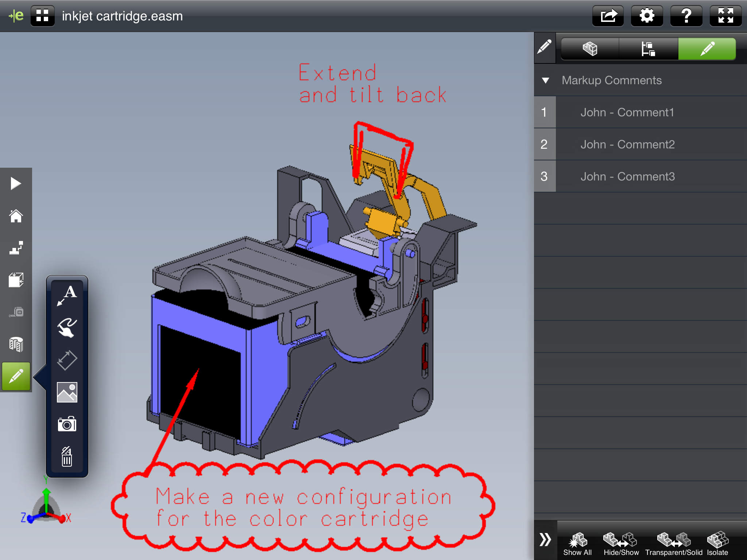The width and height of the screenshot is (747, 560).
Task: Insert an image using the picture icon
Action: click(x=67, y=392)
